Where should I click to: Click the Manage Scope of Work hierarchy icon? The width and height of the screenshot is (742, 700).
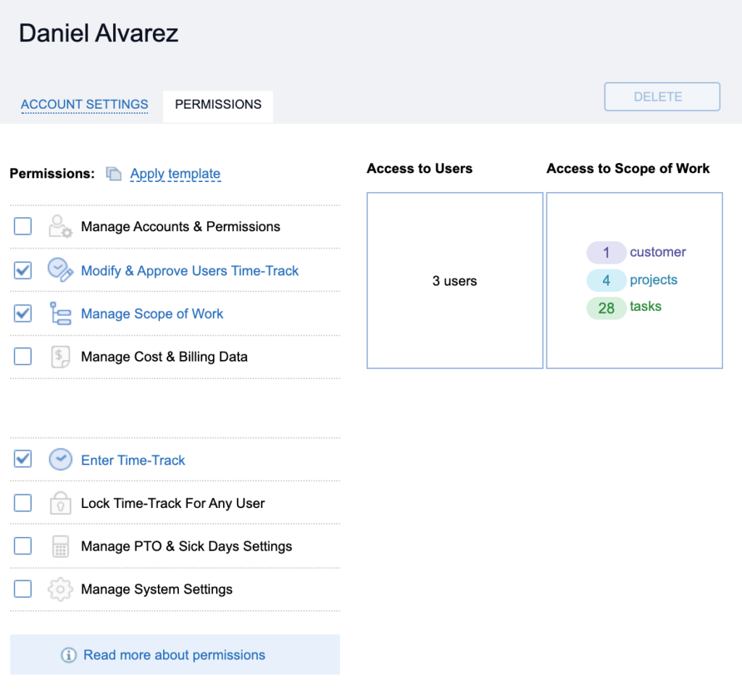click(60, 313)
